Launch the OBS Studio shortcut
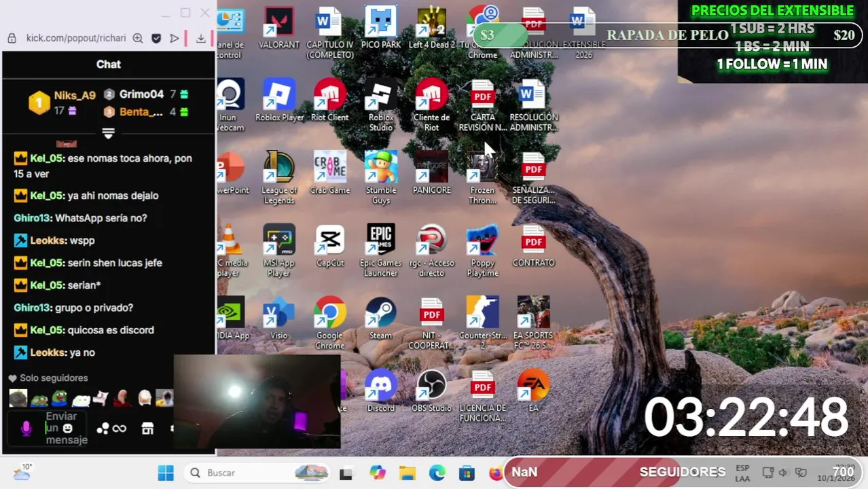Image resolution: width=868 pixels, height=489 pixels. point(431,392)
